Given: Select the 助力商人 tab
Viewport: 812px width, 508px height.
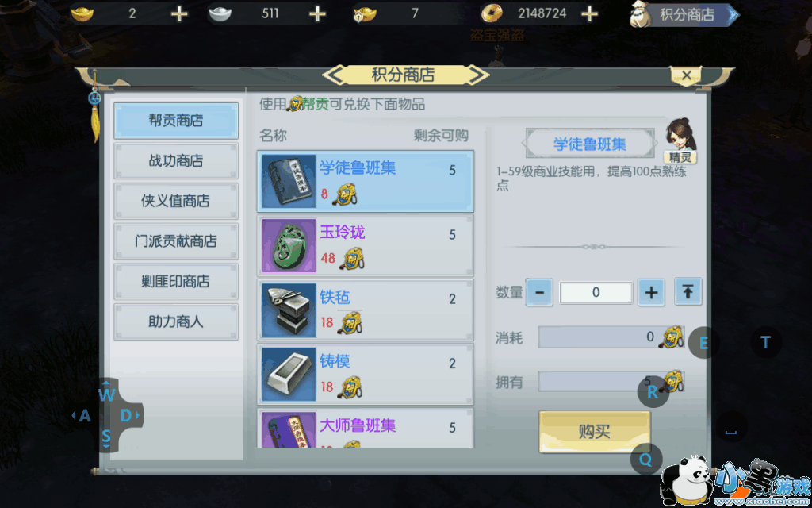Looking at the screenshot, I should 176,322.
